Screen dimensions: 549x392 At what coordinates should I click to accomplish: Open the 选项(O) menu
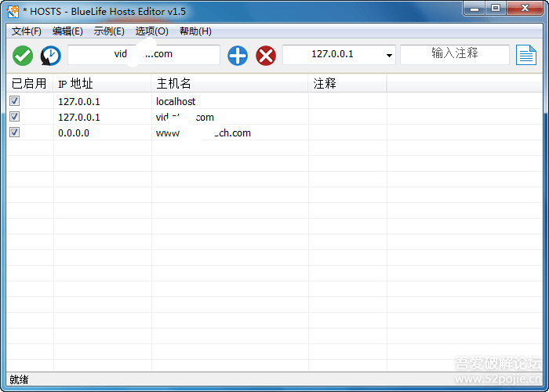tap(151, 31)
